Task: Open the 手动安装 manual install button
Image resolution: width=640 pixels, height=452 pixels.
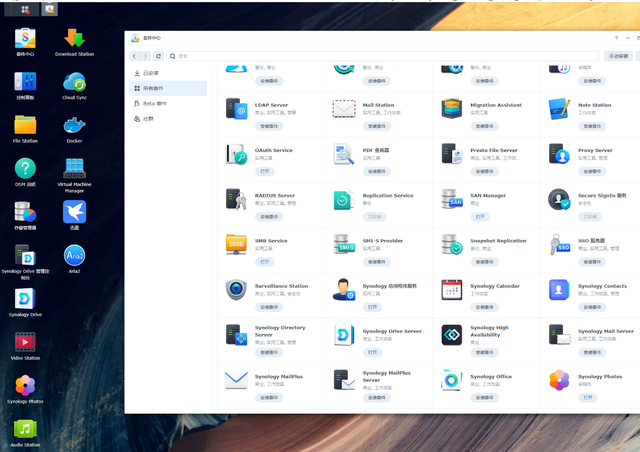Action: [x=619, y=56]
